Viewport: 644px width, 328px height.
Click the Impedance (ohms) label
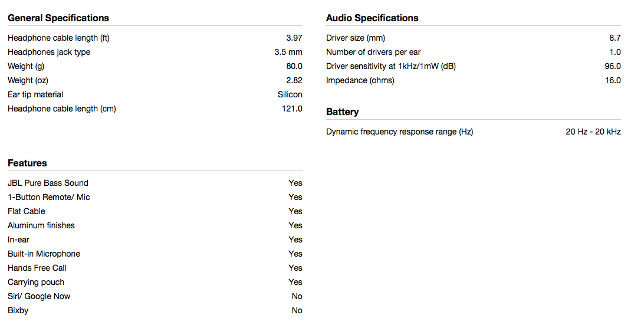tap(360, 81)
